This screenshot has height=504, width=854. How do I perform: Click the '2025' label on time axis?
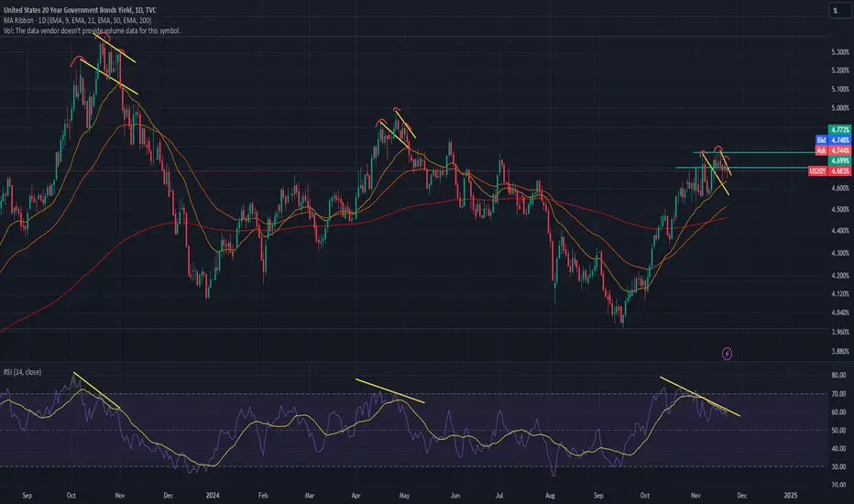pyautogui.click(x=790, y=495)
